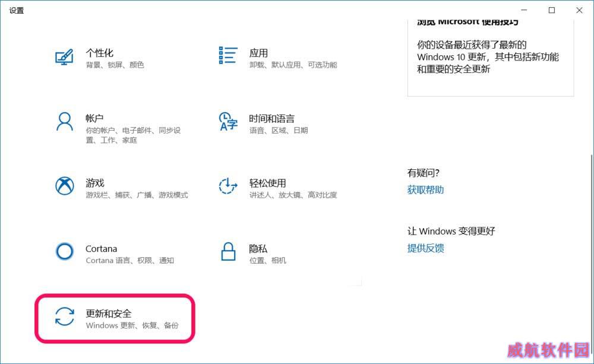Click the 语音、区域、日期 description
Viewport: 594px width, 364px height.
(279, 130)
